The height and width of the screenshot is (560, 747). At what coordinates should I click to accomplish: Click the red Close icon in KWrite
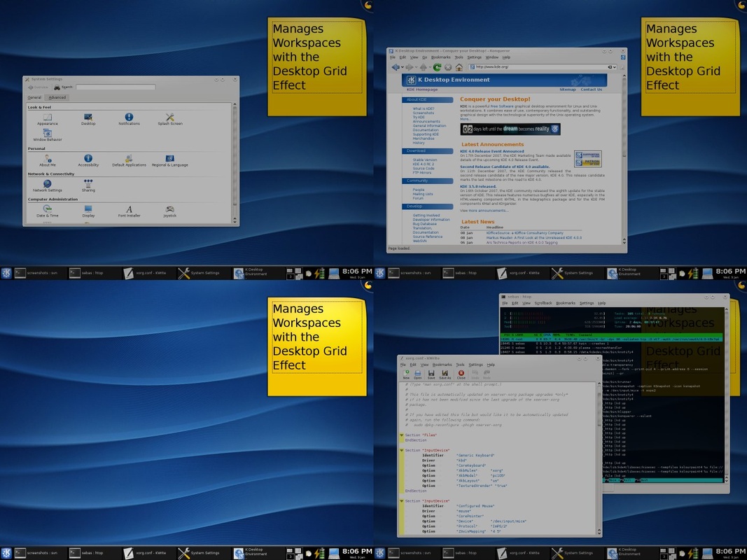(x=461, y=374)
